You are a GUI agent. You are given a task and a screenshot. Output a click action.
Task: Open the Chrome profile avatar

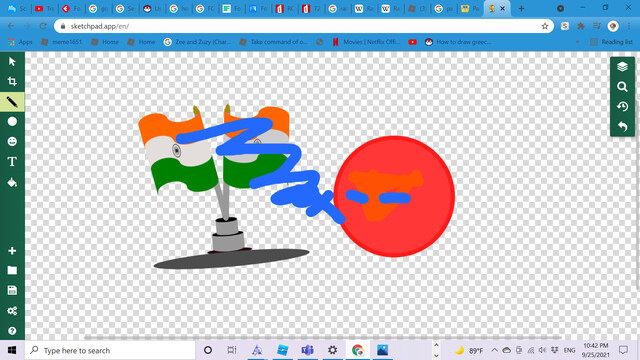pyautogui.click(x=613, y=26)
